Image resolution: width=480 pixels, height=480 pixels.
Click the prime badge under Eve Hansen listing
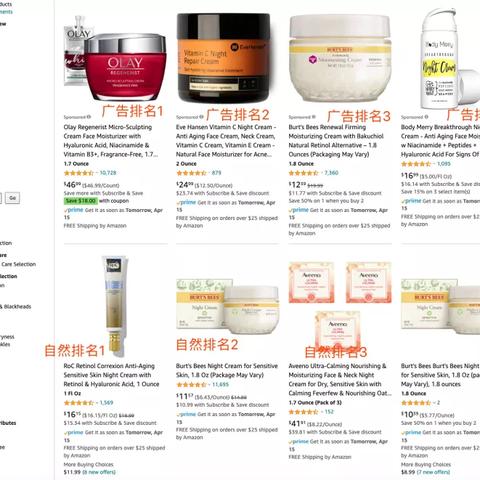[x=186, y=202]
